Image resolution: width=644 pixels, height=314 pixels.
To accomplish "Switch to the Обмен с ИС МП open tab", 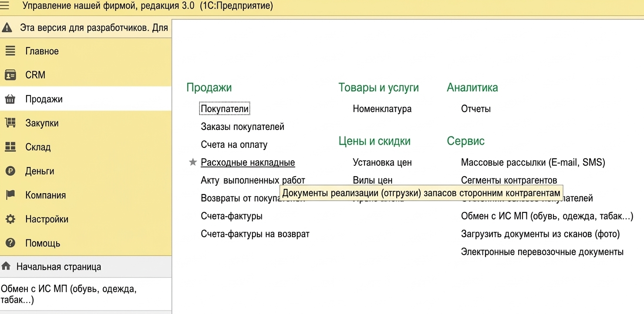I will (x=86, y=294).
